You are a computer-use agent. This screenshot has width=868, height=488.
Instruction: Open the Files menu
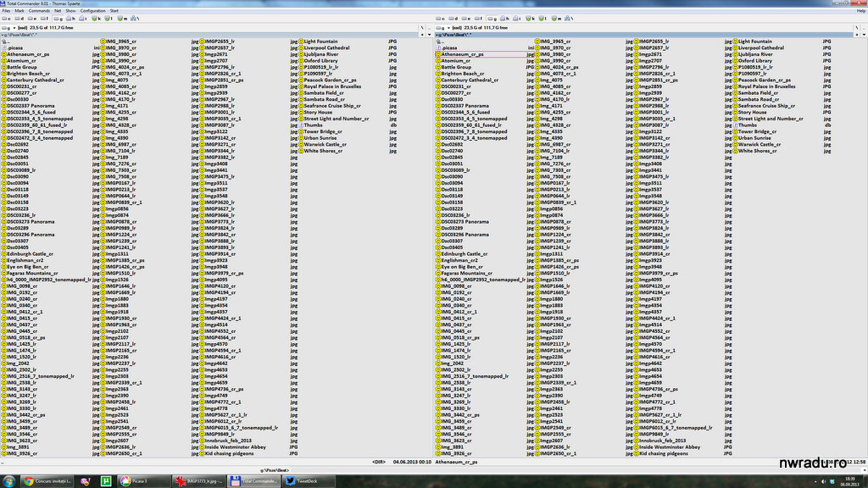[6, 10]
